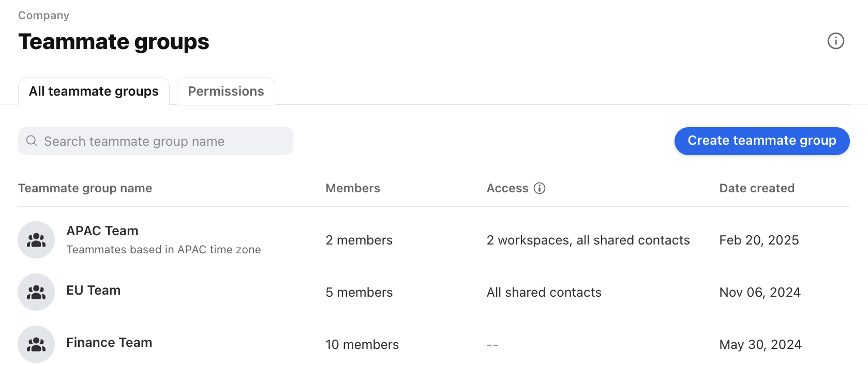Select the All teammate groups tab

94,91
